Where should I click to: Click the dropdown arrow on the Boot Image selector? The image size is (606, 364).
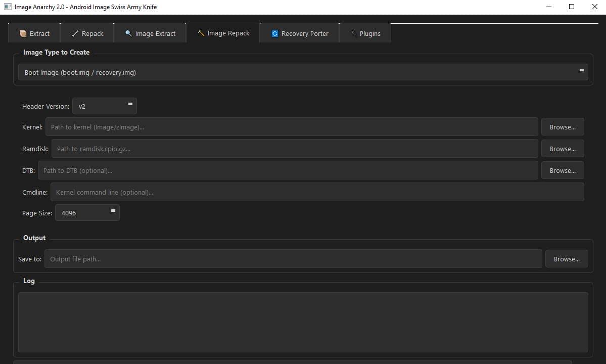click(x=581, y=71)
